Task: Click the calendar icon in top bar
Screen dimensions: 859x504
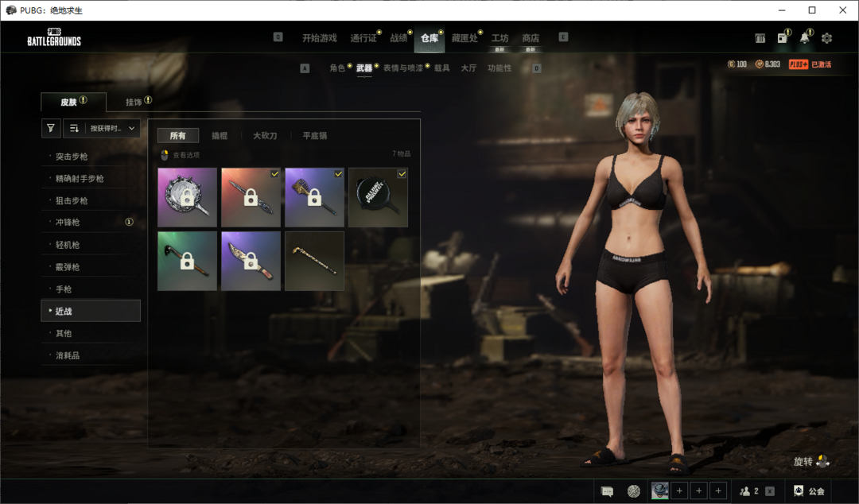Action: click(760, 38)
